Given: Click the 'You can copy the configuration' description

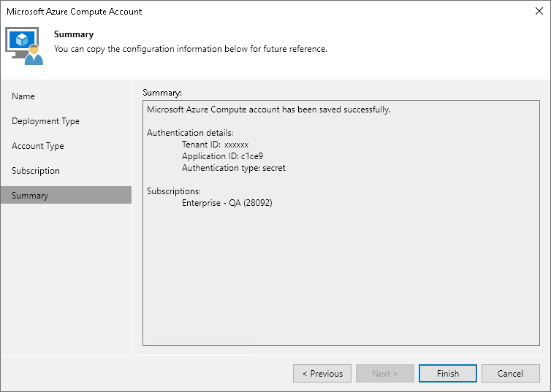Looking at the screenshot, I should pyautogui.click(x=191, y=49).
